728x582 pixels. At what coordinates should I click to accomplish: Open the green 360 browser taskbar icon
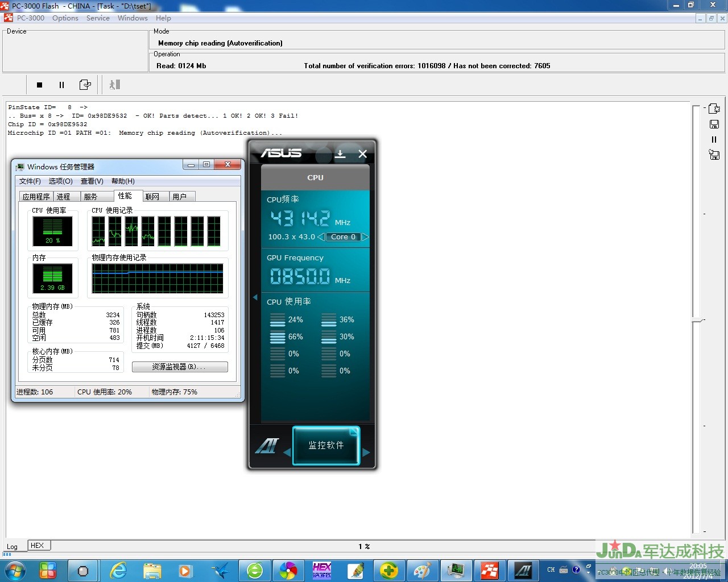pos(254,571)
